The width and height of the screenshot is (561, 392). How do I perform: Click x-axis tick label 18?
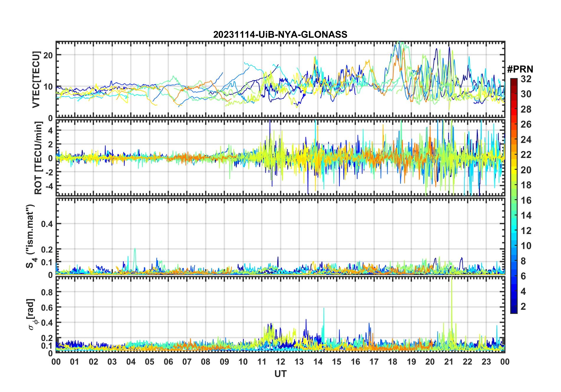click(393, 362)
